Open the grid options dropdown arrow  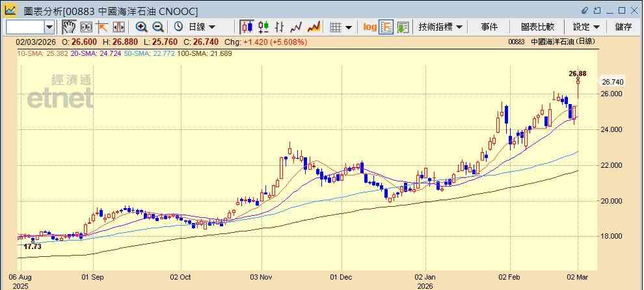[349, 27]
